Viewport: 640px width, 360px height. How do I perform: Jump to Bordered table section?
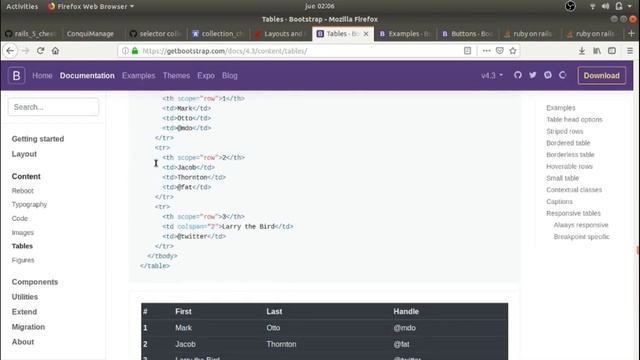[568, 143]
